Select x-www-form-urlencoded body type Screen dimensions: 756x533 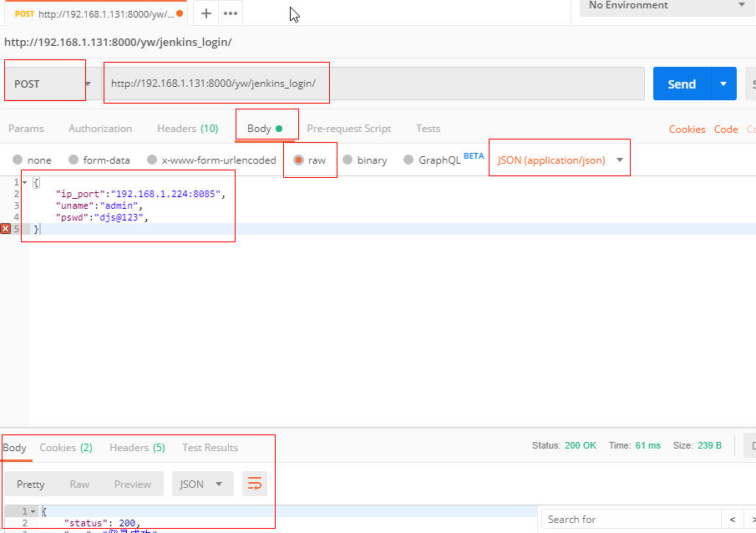[x=211, y=160]
